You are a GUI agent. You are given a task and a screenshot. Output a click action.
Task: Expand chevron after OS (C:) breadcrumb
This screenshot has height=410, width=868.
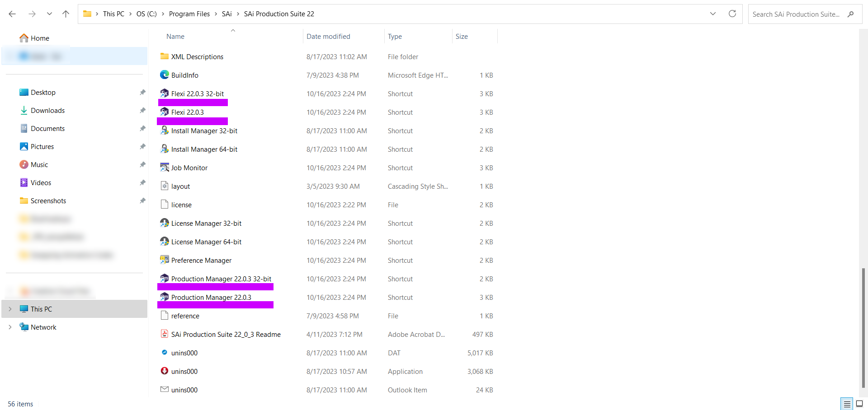click(x=163, y=14)
